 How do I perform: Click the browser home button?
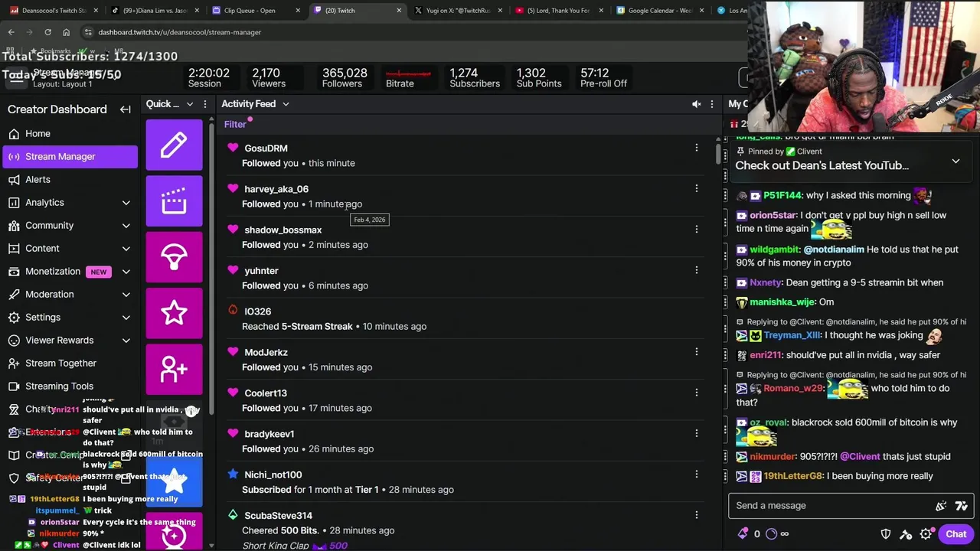[x=66, y=32]
